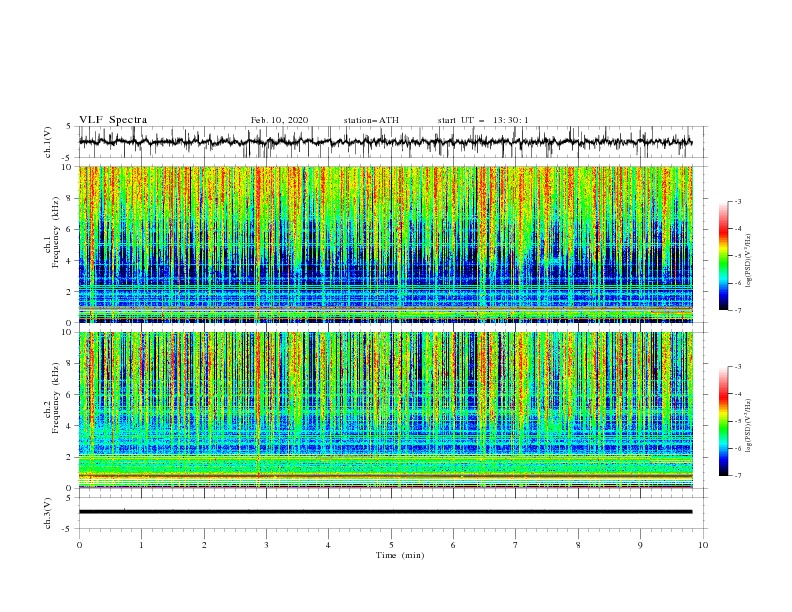Click the "6" kHz tick of ch.1 frequency axis
792x612 pixels.
point(71,229)
